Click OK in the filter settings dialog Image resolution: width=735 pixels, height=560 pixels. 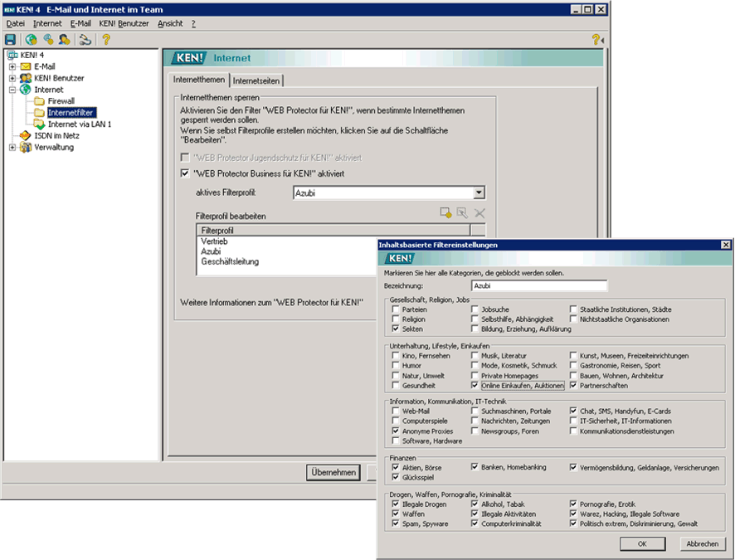click(642, 543)
